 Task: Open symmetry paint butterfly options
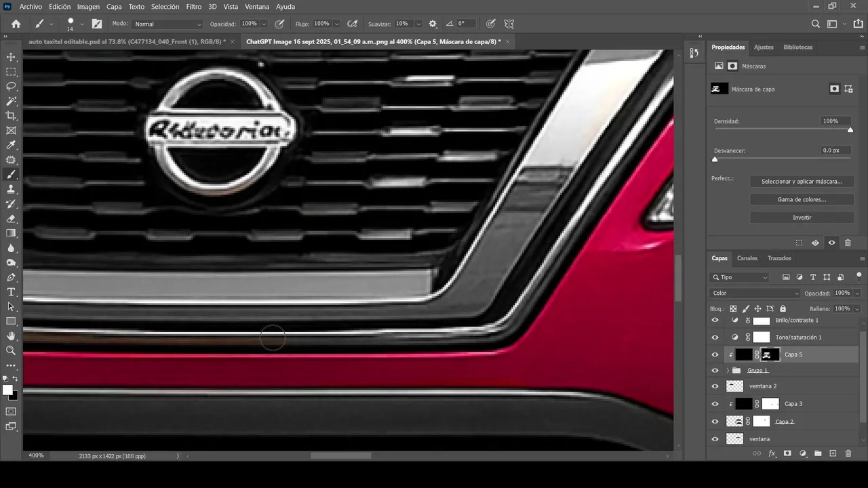click(x=509, y=24)
